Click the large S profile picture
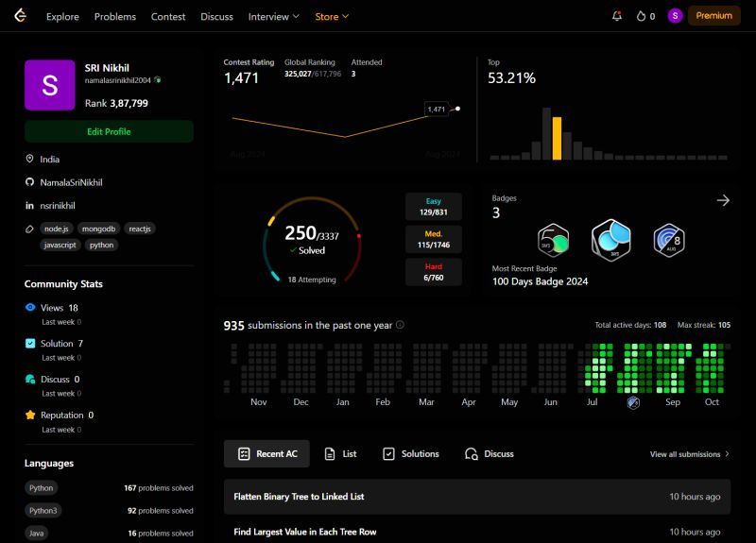This screenshot has height=543, width=756. [50, 85]
